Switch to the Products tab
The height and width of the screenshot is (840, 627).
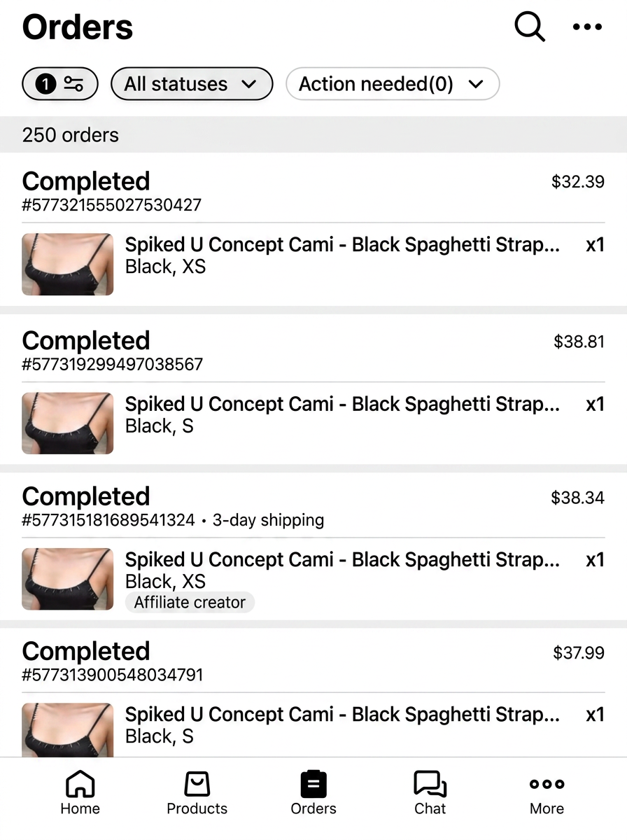197,793
